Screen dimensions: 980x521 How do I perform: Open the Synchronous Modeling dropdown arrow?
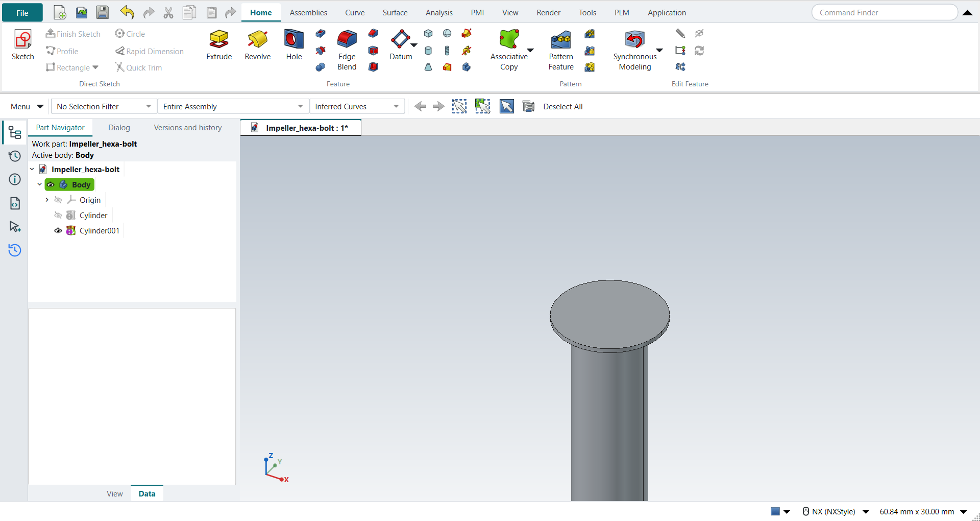(x=659, y=50)
